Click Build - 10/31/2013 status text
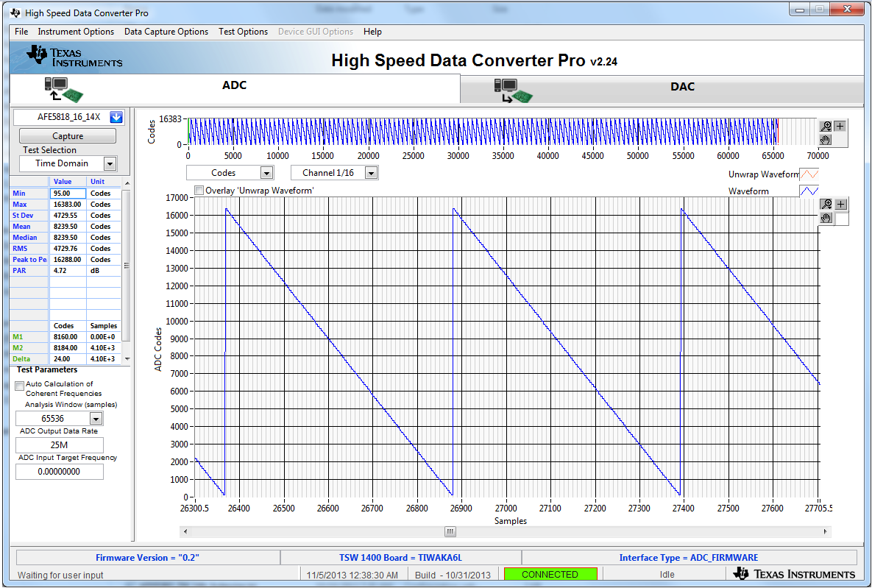The width and height of the screenshot is (872, 588). pyautogui.click(x=453, y=575)
